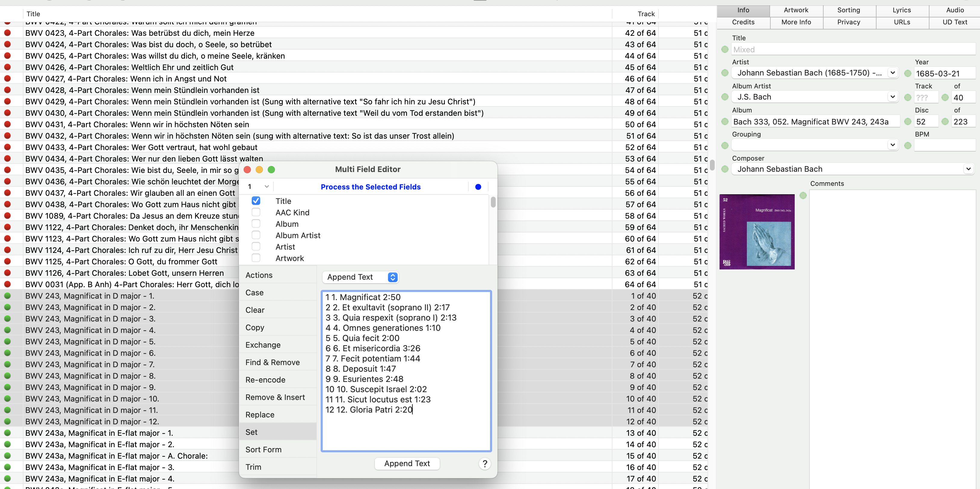
Task: Click green dot beside Year field
Action: (x=908, y=73)
